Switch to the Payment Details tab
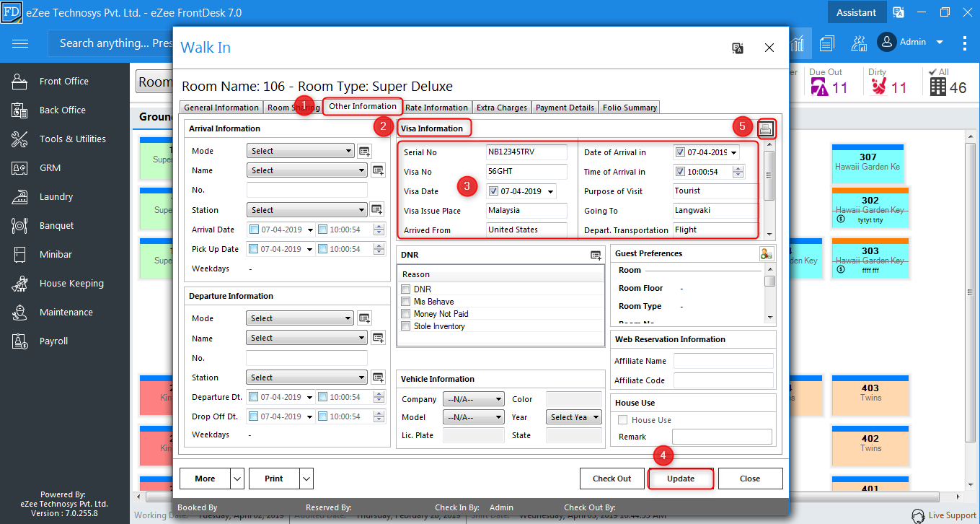980x524 pixels. pos(565,108)
